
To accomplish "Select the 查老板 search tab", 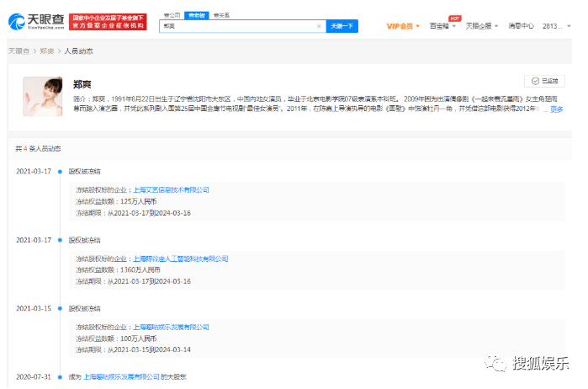I will pyautogui.click(x=197, y=15).
